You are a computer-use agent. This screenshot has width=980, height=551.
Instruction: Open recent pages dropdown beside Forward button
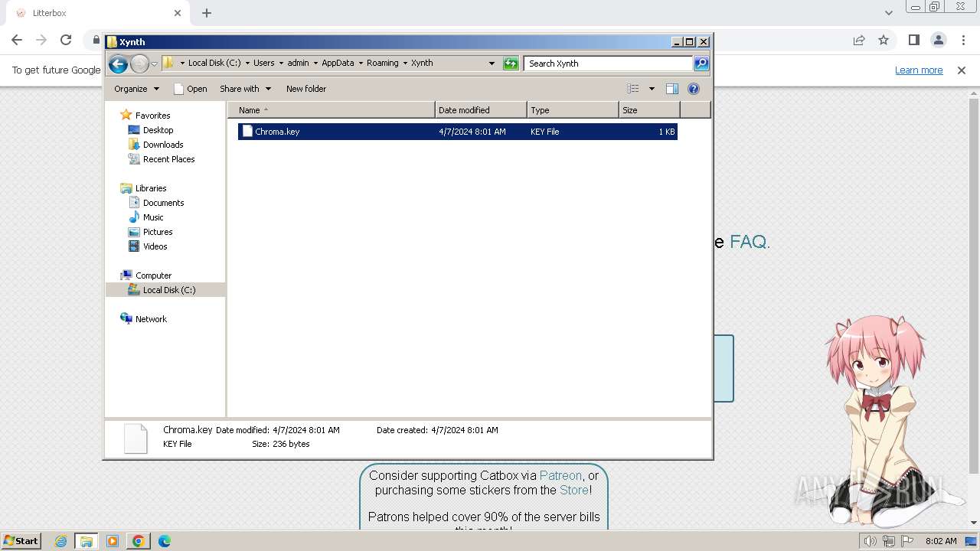[x=154, y=64]
